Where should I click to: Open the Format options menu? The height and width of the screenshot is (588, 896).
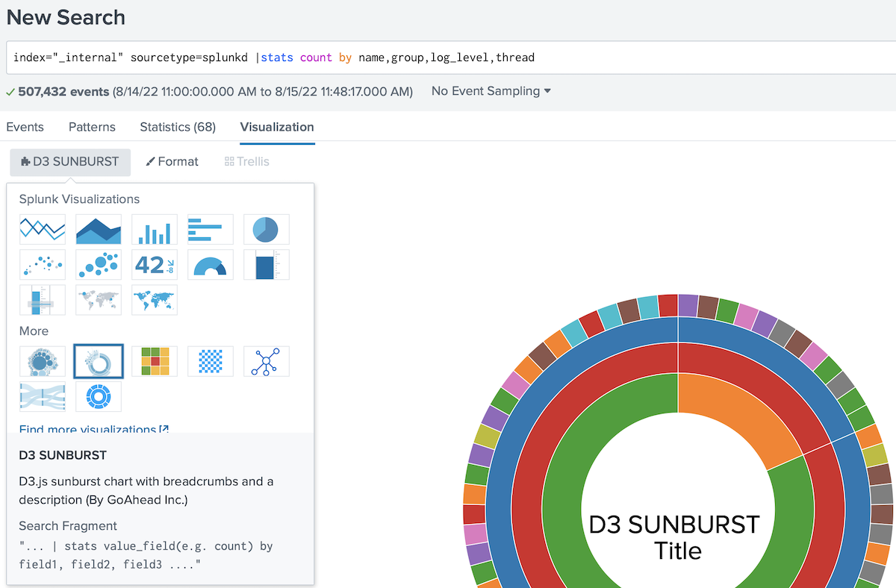point(172,162)
